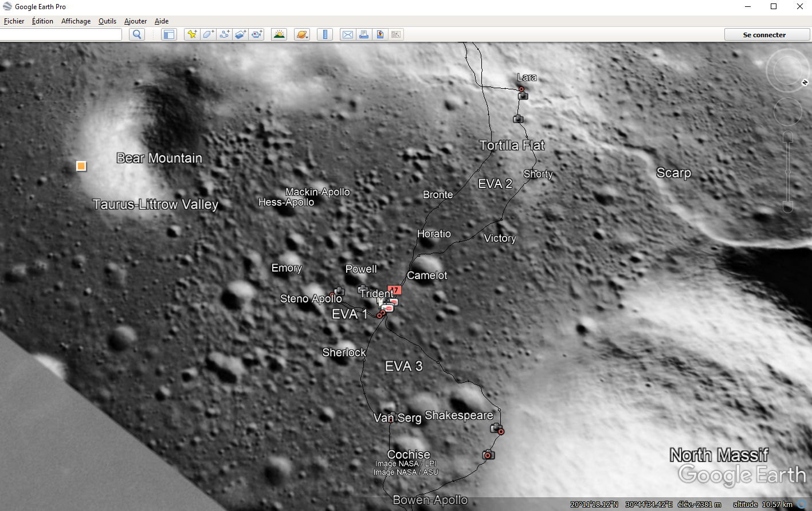This screenshot has height=511, width=812.
Task: Click the Horatio crater label
Action: point(434,234)
